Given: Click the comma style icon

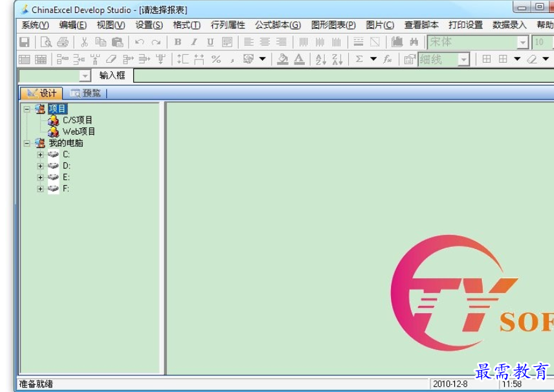Looking at the screenshot, I should [x=232, y=60].
